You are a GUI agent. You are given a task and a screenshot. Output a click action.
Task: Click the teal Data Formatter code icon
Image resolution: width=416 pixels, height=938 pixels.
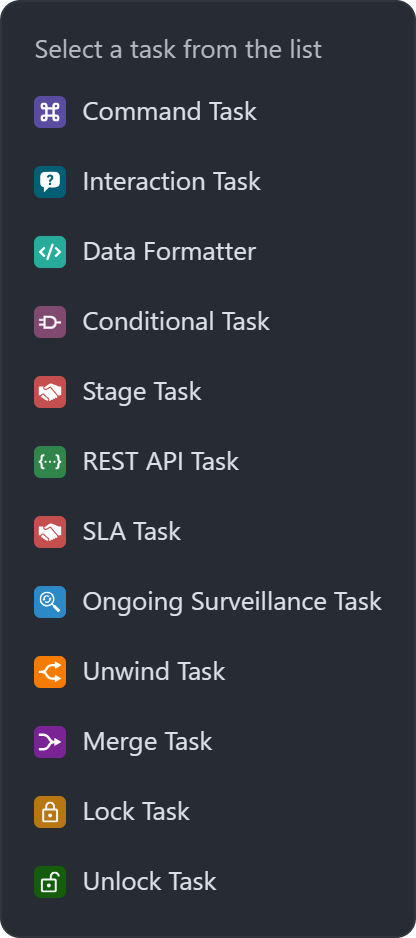click(x=50, y=252)
